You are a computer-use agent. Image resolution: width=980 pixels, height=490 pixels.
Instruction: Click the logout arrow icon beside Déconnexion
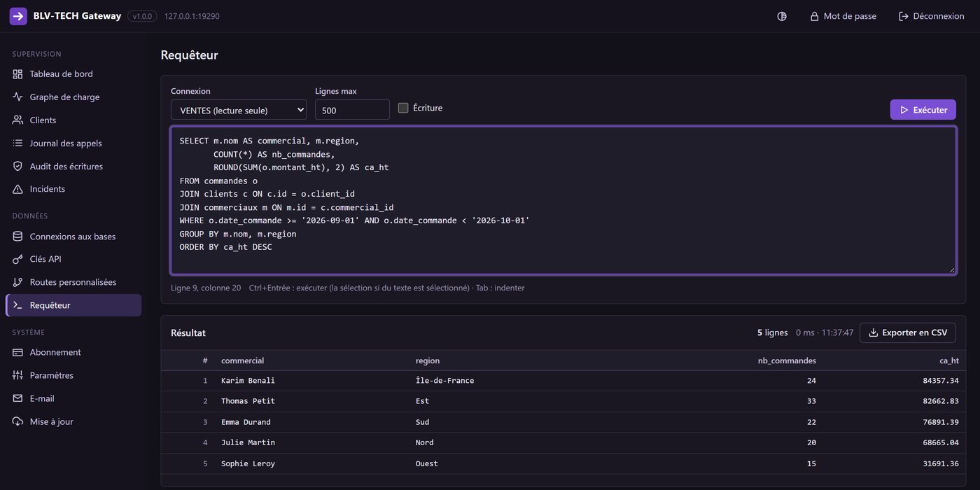904,16
